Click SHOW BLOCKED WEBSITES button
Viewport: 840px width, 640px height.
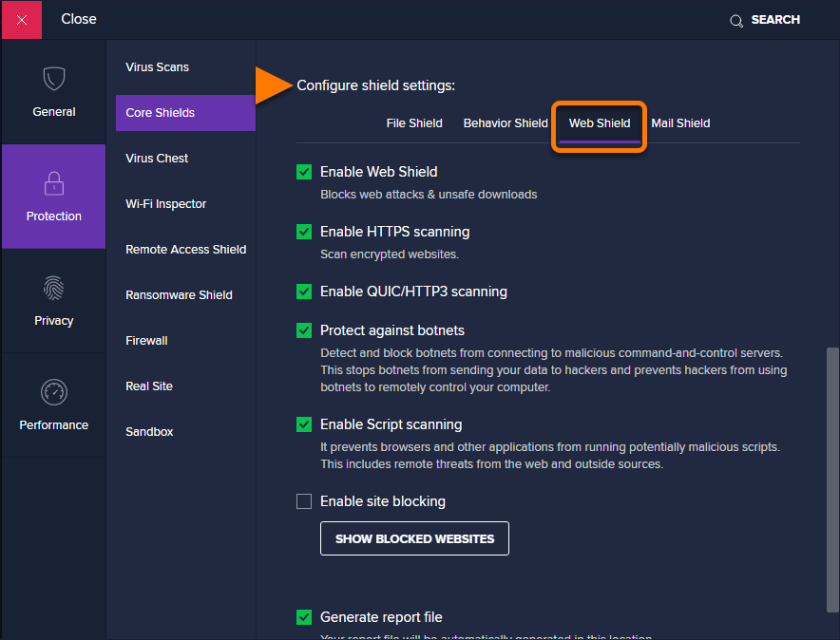coord(414,538)
